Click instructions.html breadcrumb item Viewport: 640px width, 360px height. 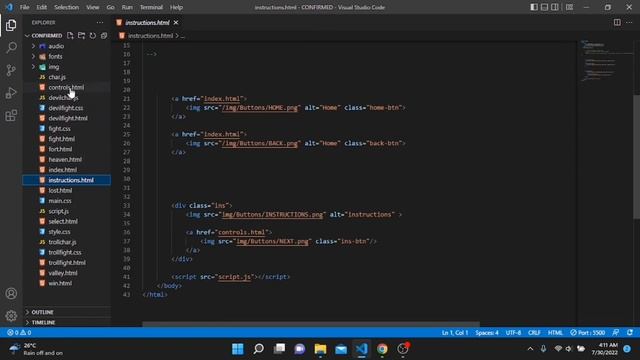point(150,36)
